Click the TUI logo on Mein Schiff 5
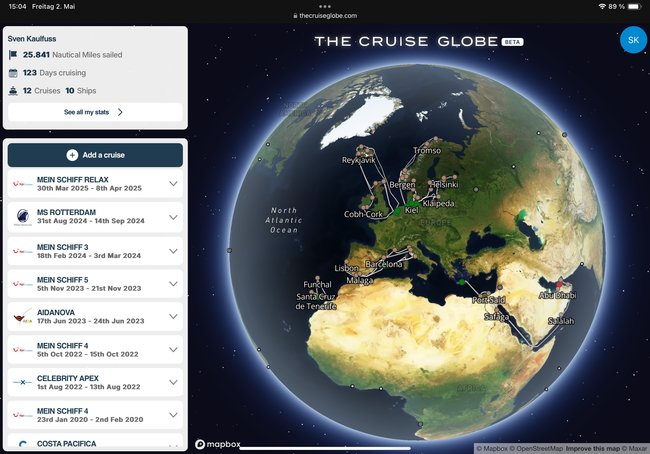 [x=22, y=284]
